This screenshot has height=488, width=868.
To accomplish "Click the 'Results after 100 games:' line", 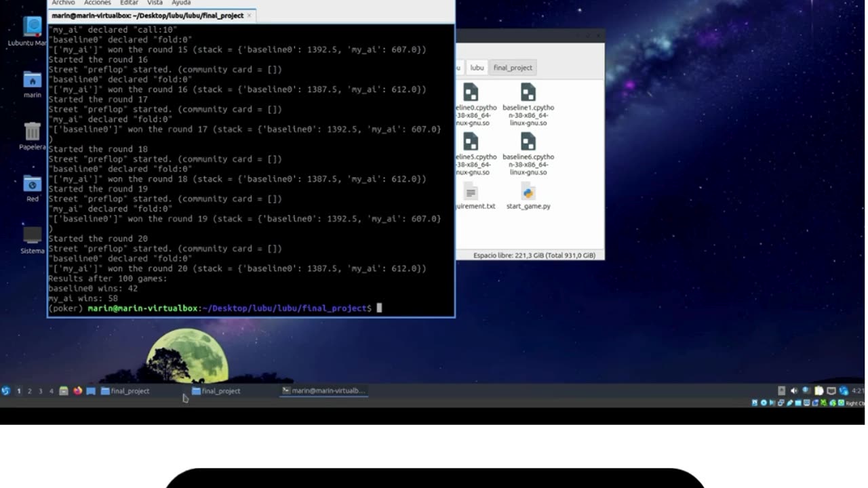I will point(108,279).
